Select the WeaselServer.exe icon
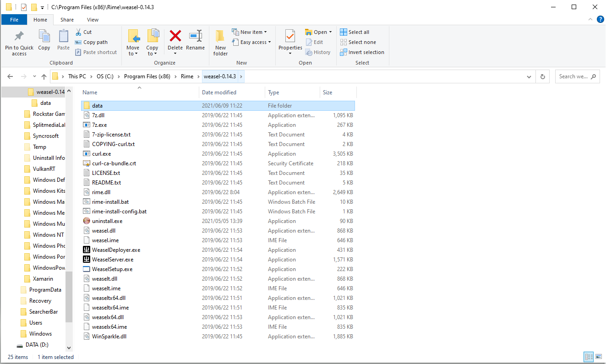 (87, 260)
